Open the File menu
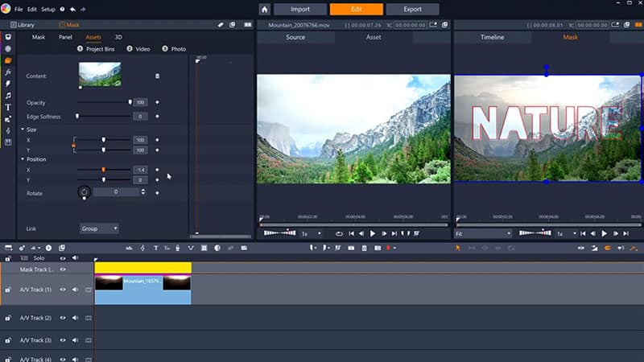Screen dimensions: 644x362 [x=18, y=9]
